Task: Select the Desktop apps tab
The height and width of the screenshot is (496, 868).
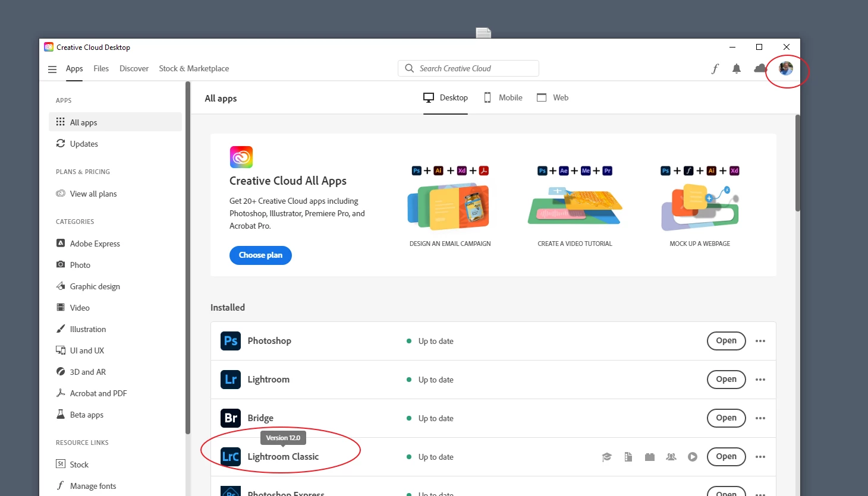Action: 445,98
